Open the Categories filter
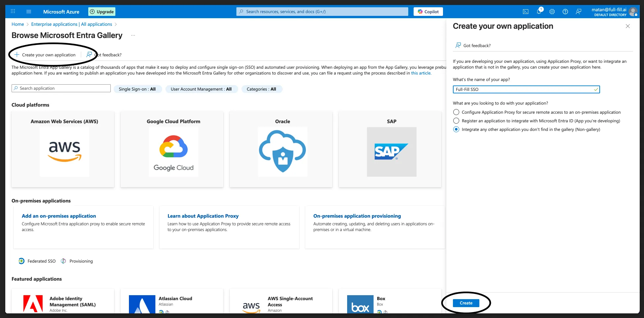Screen dimensions: 644x318 262,89
